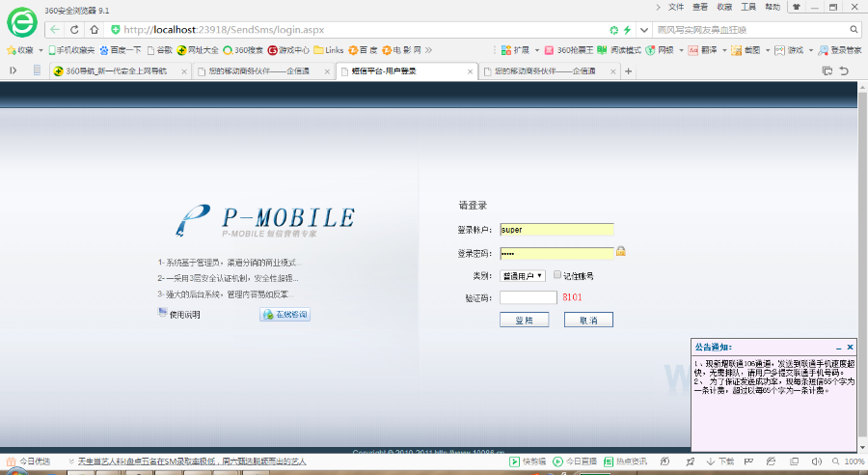The width and height of the screenshot is (868, 475).
Task: Click the skin shirt icon in title bar
Action: click(x=797, y=7)
